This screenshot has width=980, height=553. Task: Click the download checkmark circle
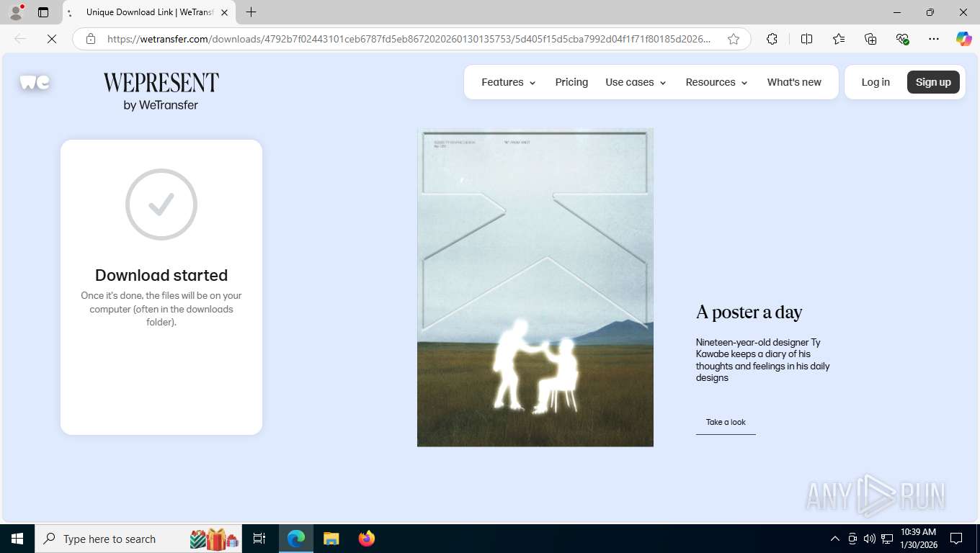(x=161, y=204)
